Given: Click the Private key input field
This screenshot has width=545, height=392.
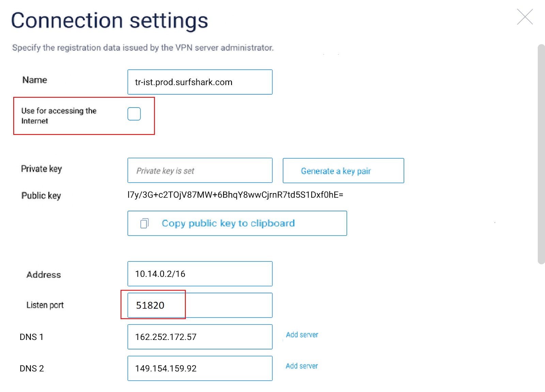Looking at the screenshot, I should pos(200,170).
